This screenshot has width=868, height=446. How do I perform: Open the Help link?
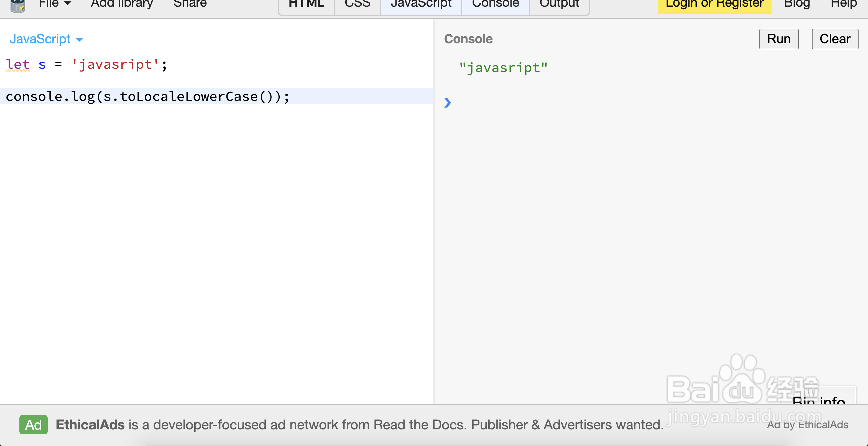(844, 4)
